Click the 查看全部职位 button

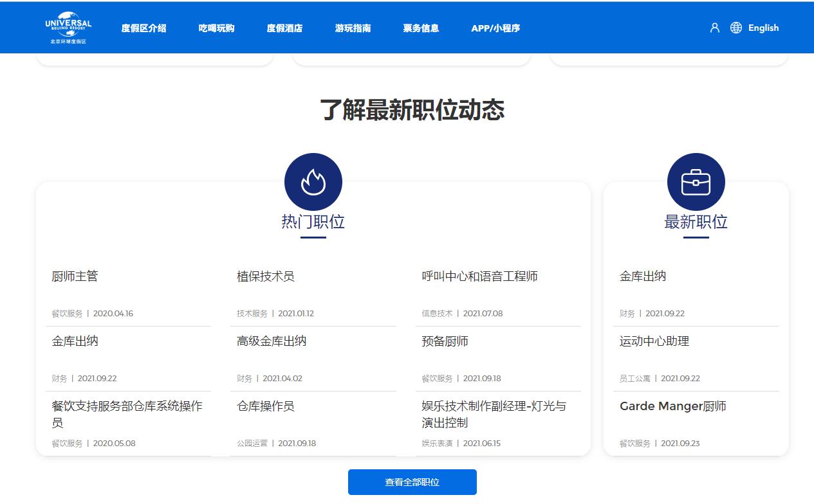(412, 482)
